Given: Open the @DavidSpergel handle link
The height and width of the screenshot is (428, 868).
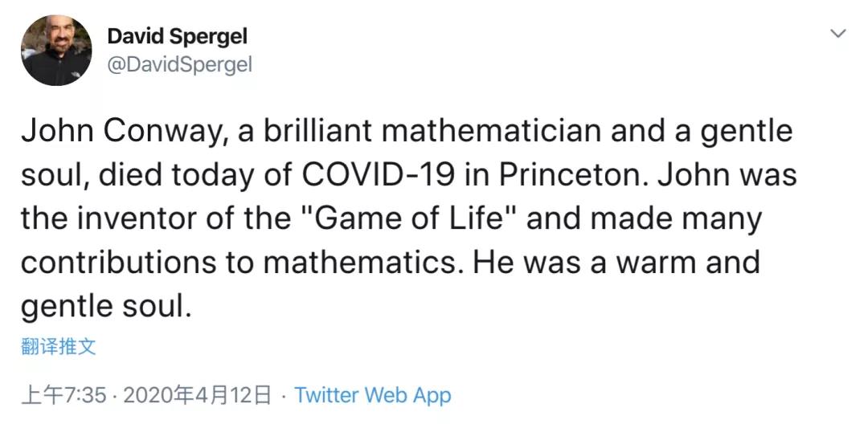Looking at the screenshot, I should coord(179,65).
